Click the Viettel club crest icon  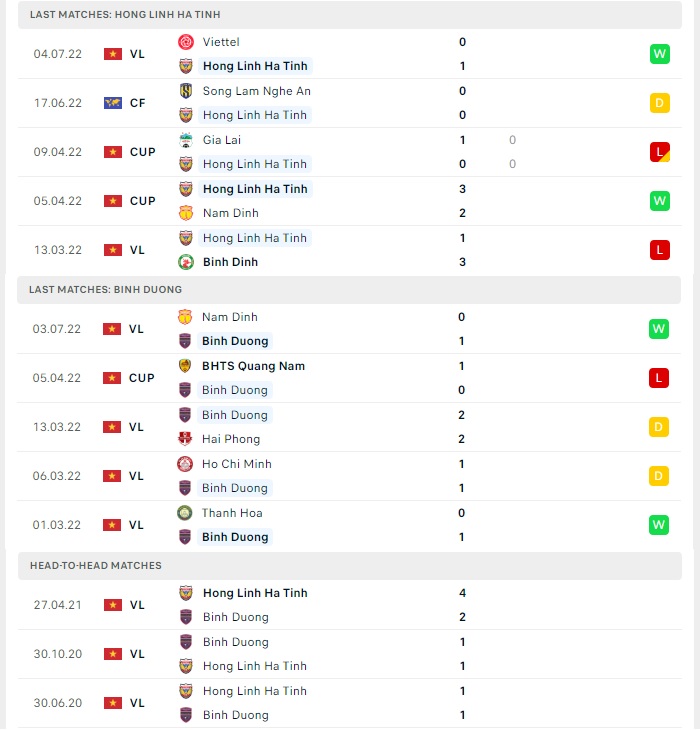click(x=186, y=42)
